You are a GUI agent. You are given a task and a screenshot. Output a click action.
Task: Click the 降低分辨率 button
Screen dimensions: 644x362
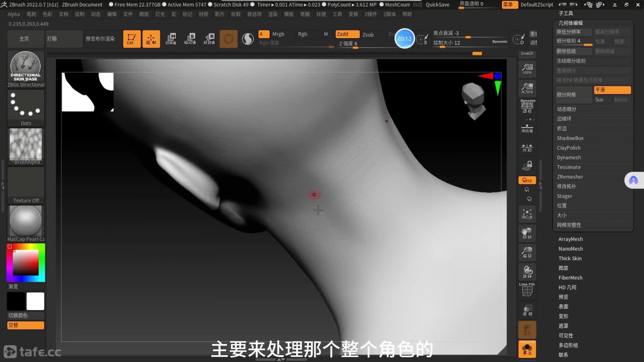[x=573, y=32]
